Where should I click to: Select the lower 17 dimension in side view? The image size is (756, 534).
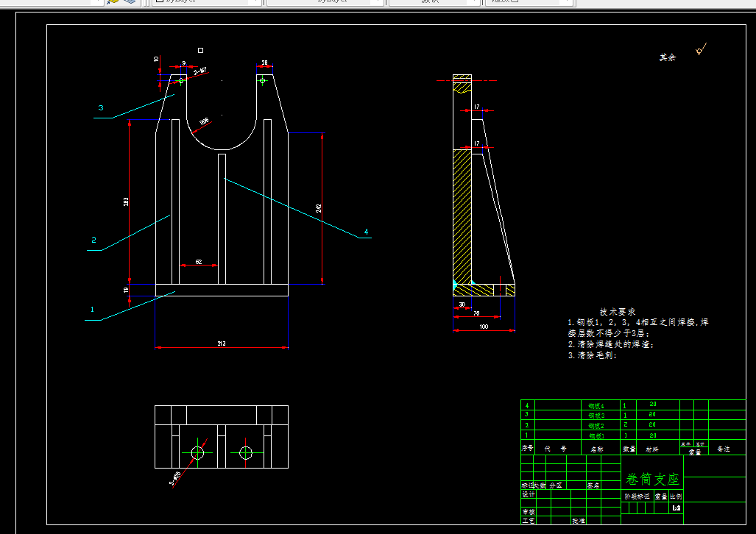[x=476, y=143]
